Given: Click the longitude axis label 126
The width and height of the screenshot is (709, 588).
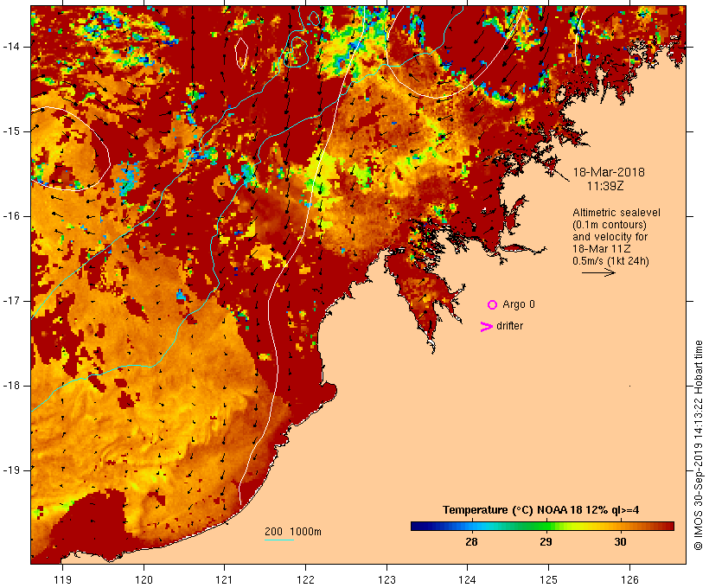Looking at the screenshot, I should tap(629, 580).
